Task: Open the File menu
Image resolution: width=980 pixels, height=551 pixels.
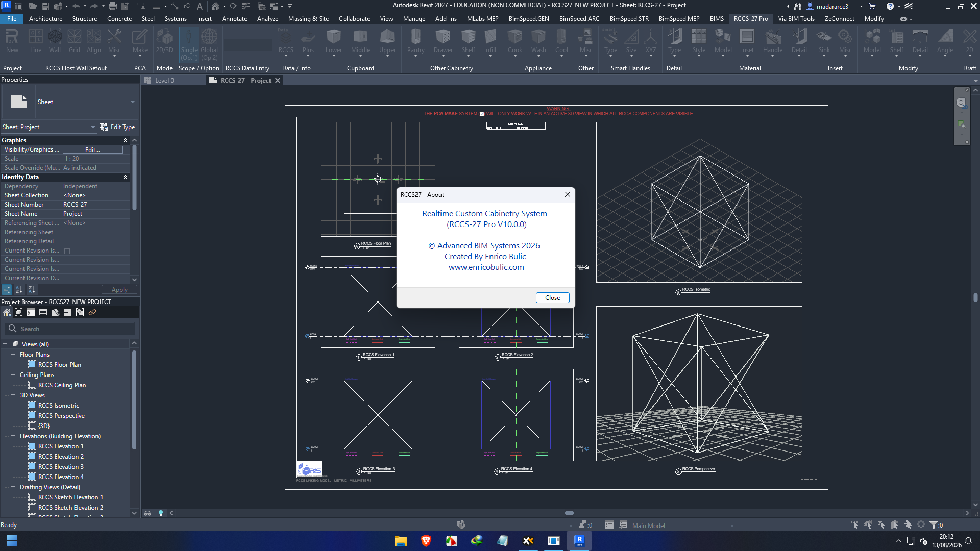Action: [12, 19]
